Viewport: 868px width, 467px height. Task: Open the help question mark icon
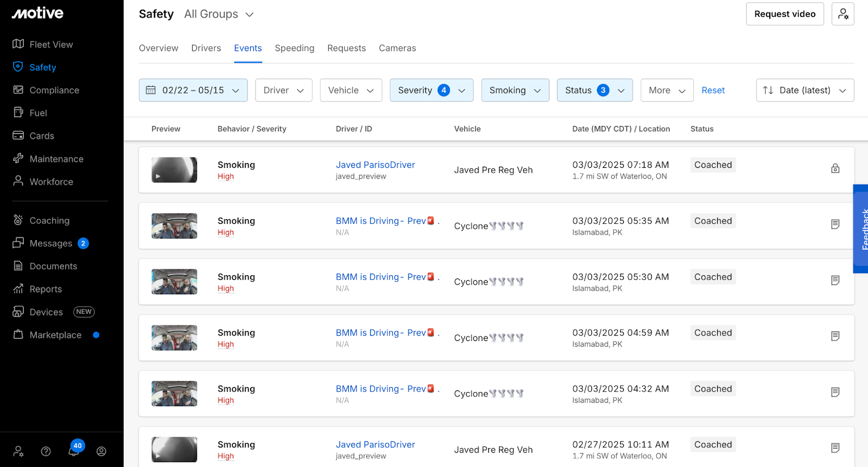[46, 451]
